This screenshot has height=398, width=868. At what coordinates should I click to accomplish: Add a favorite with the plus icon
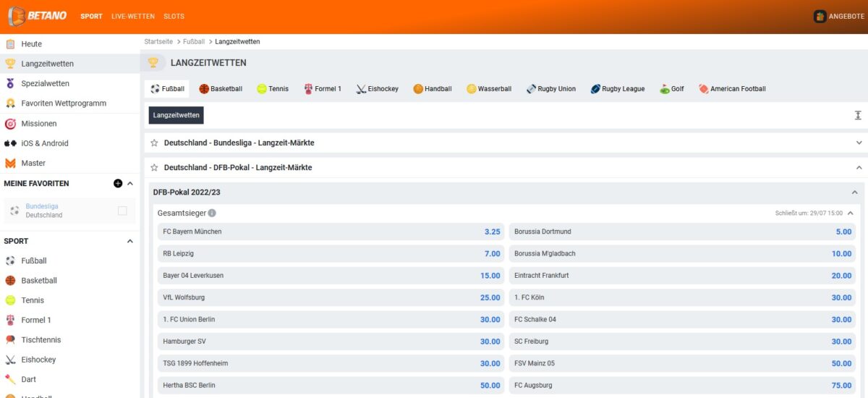(118, 184)
